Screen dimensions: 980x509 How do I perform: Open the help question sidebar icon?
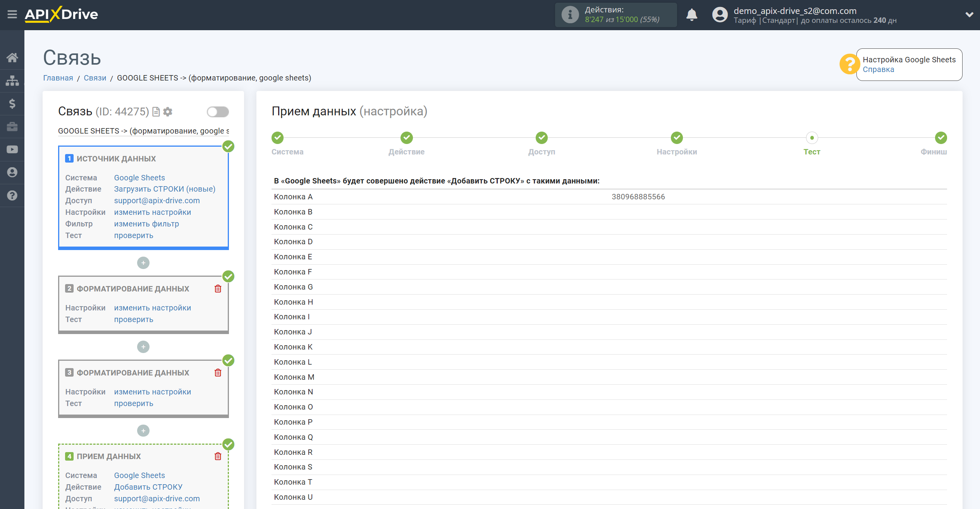click(x=12, y=195)
